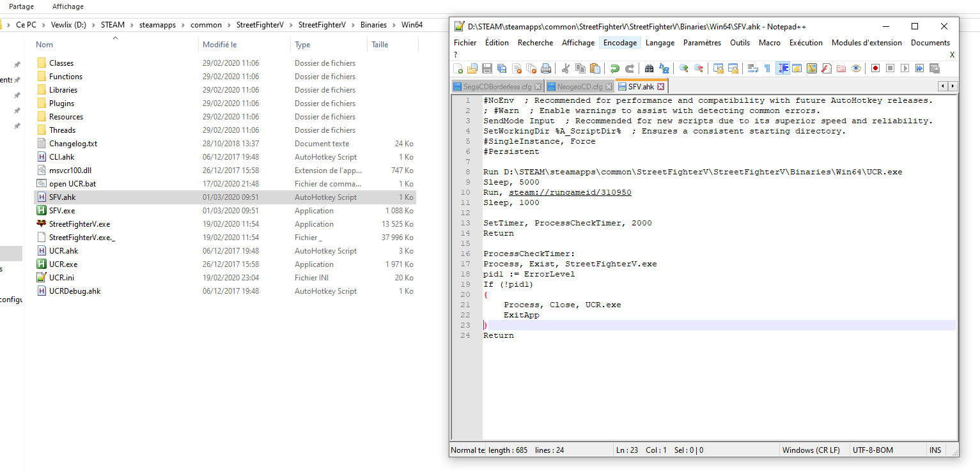Open the Function List panel icon
Viewport: 980px width, 472px height.
pyautogui.click(x=827, y=68)
